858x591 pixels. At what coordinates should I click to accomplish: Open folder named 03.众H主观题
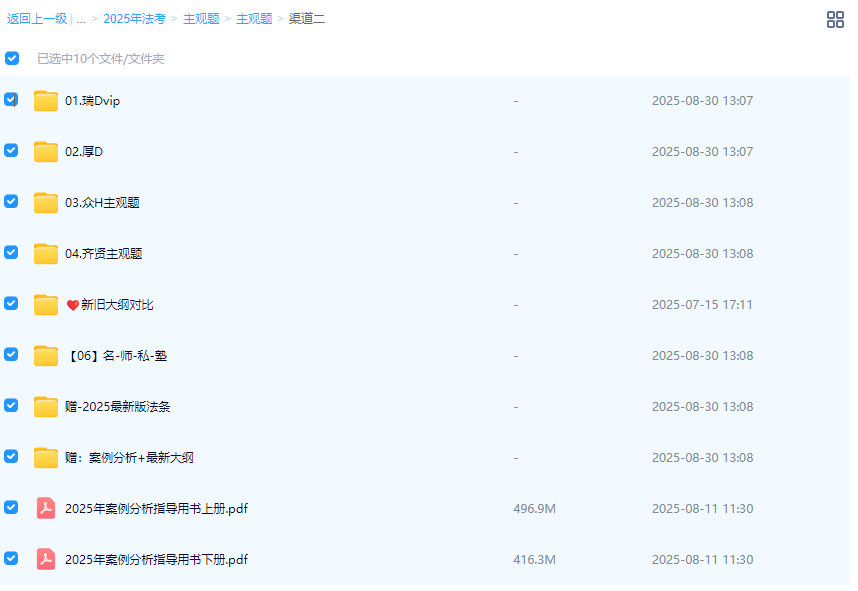102,202
